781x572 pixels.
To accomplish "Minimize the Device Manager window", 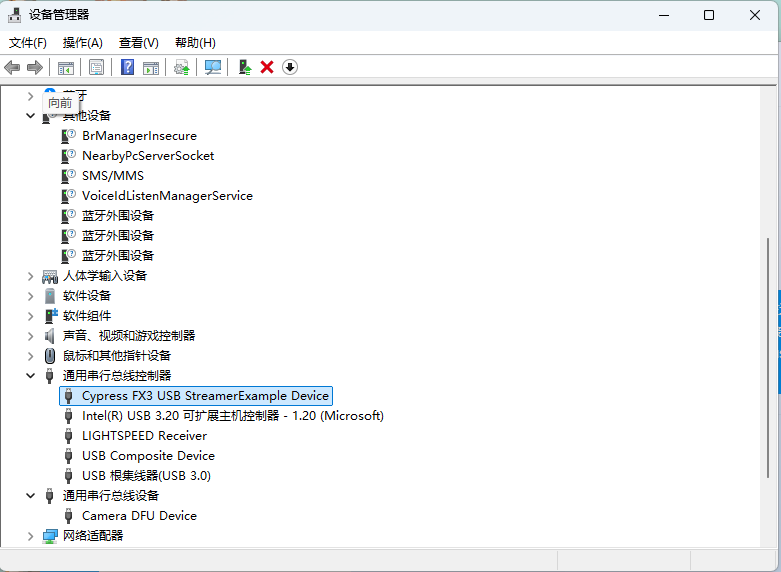I will 663,15.
